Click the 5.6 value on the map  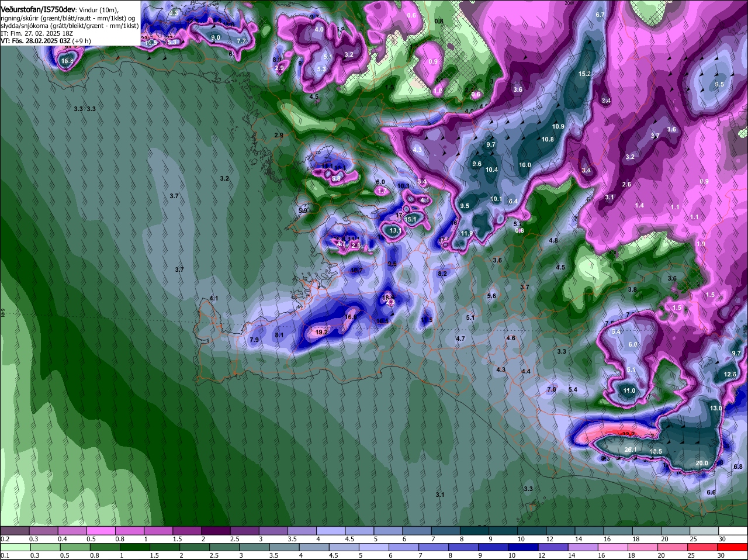[491, 296]
